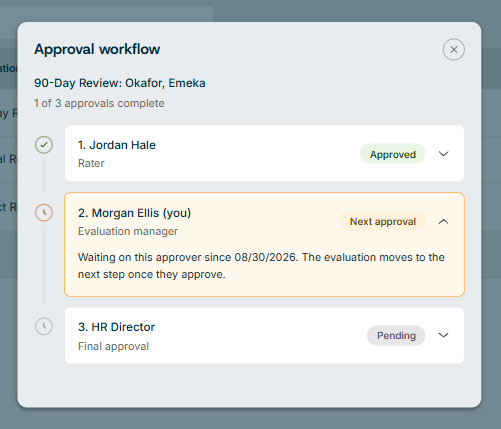This screenshot has width=501, height=429.
Task: Click the '1 of 3 approvals complete' text
Action: pyautogui.click(x=99, y=103)
